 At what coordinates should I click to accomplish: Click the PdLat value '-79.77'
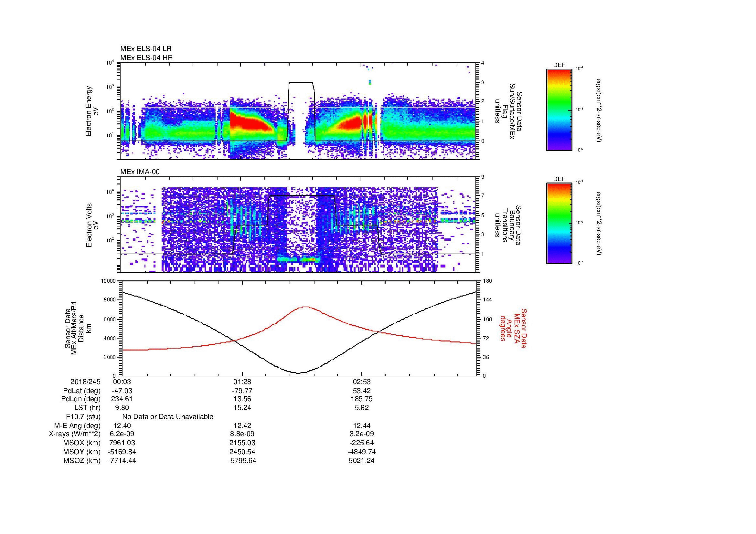click(x=242, y=391)
